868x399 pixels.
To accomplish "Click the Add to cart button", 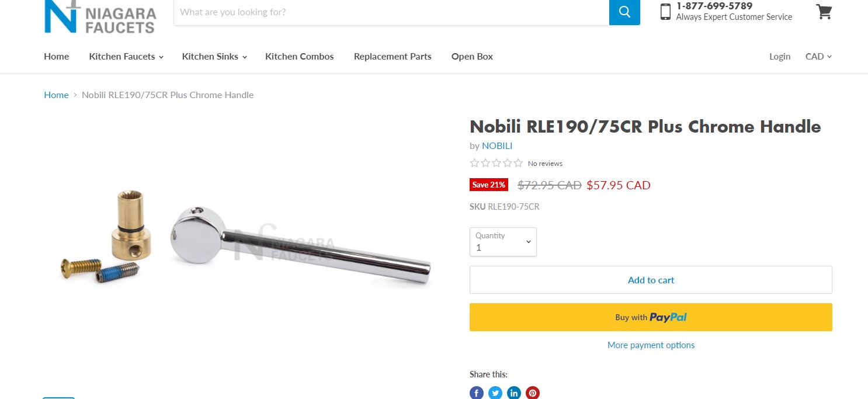I will pyautogui.click(x=651, y=280).
